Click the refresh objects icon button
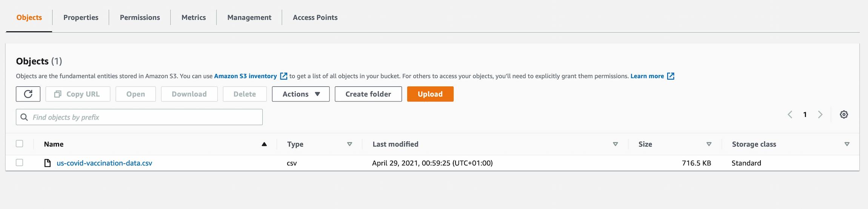 [x=28, y=94]
